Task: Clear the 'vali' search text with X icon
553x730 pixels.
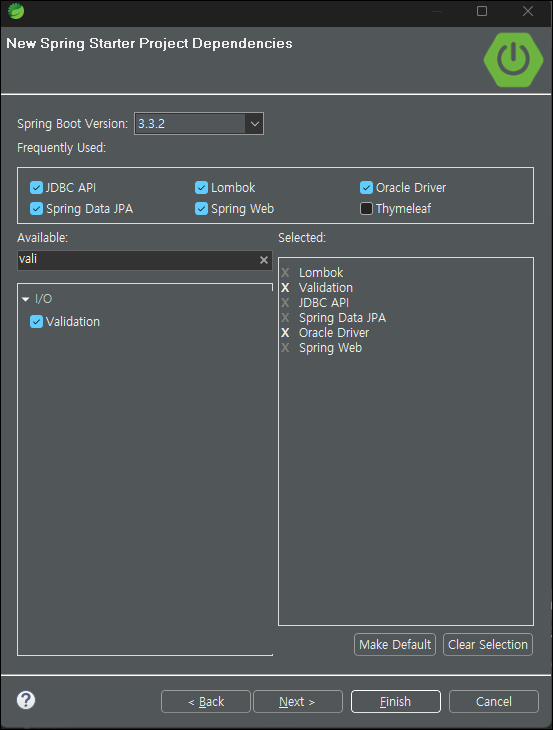Action: pyautogui.click(x=263, y=260)
